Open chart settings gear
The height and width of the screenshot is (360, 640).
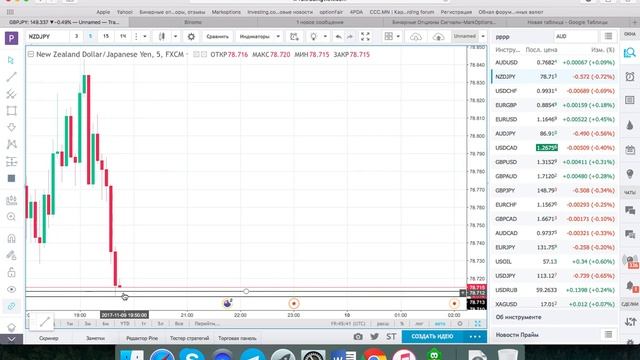tap(191, 37)
